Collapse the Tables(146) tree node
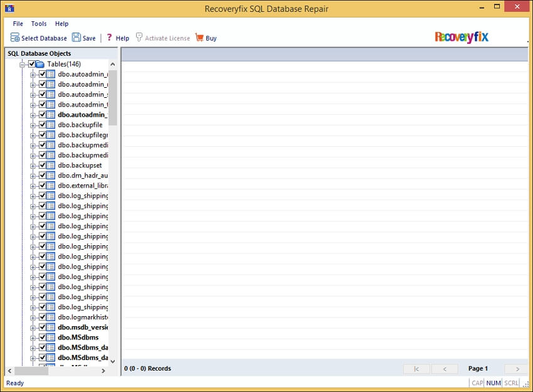The image size is (533, 392). click(23, 65)
